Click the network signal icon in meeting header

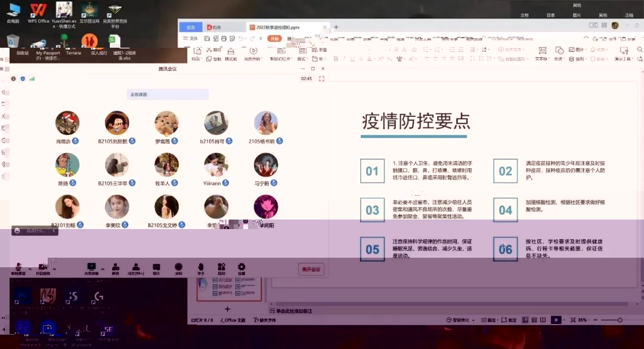click(x=32, y=79)
